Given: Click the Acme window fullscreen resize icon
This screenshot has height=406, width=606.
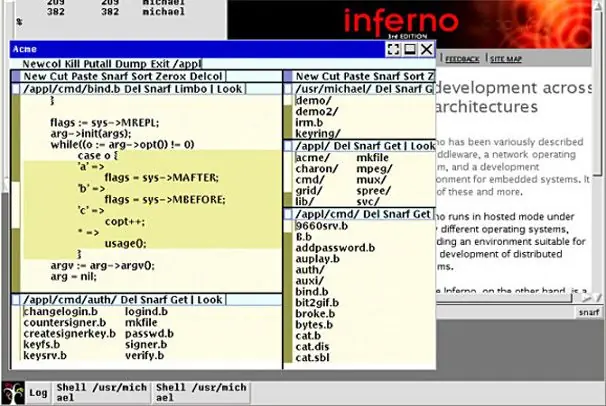Looking at the screenshot, I should (x=393, y=49).
